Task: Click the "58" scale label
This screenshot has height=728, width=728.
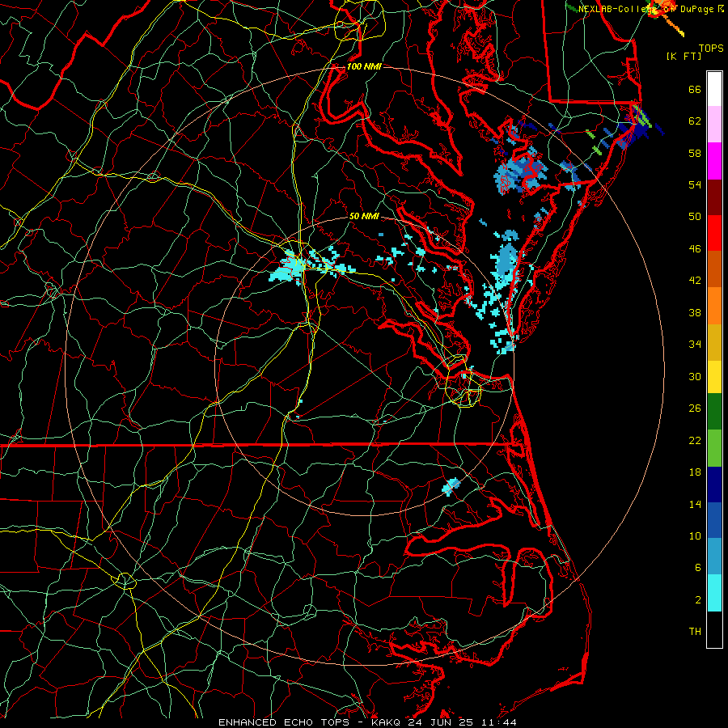Action: pos(695,153)
